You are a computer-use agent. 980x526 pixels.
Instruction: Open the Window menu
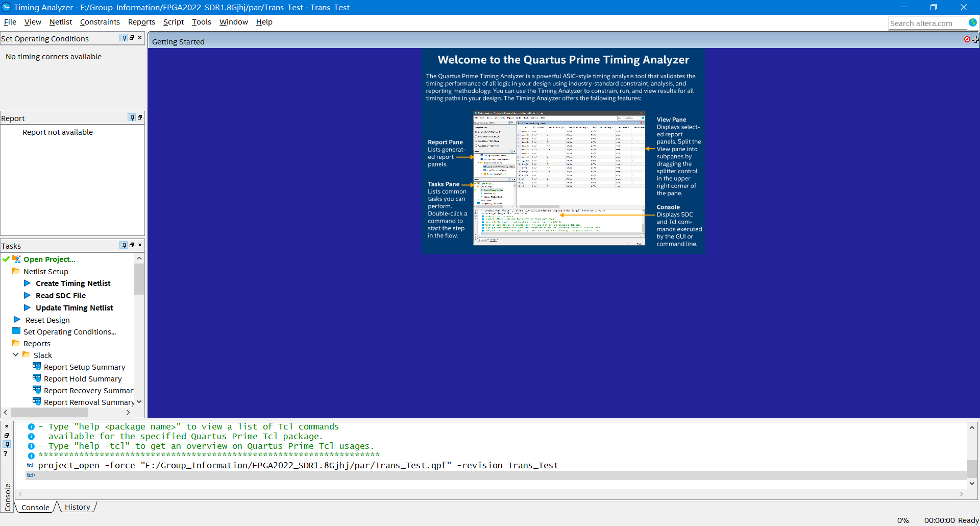(x=234, y=22)
